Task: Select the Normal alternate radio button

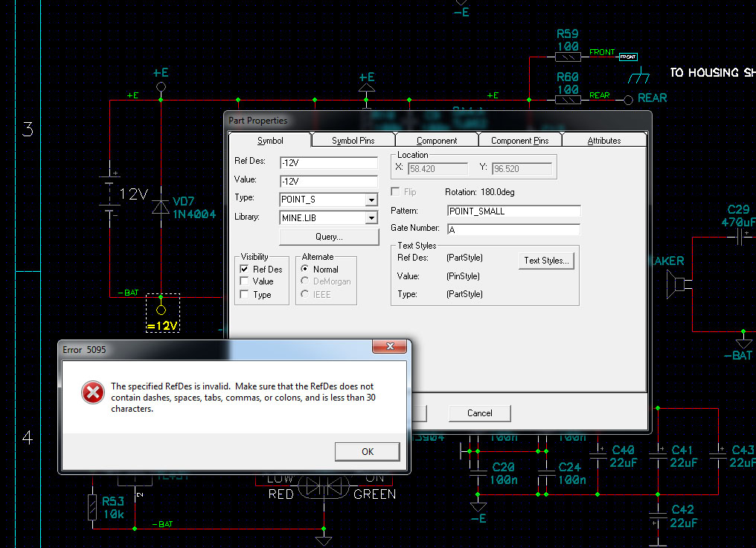Action: (305, 269)
